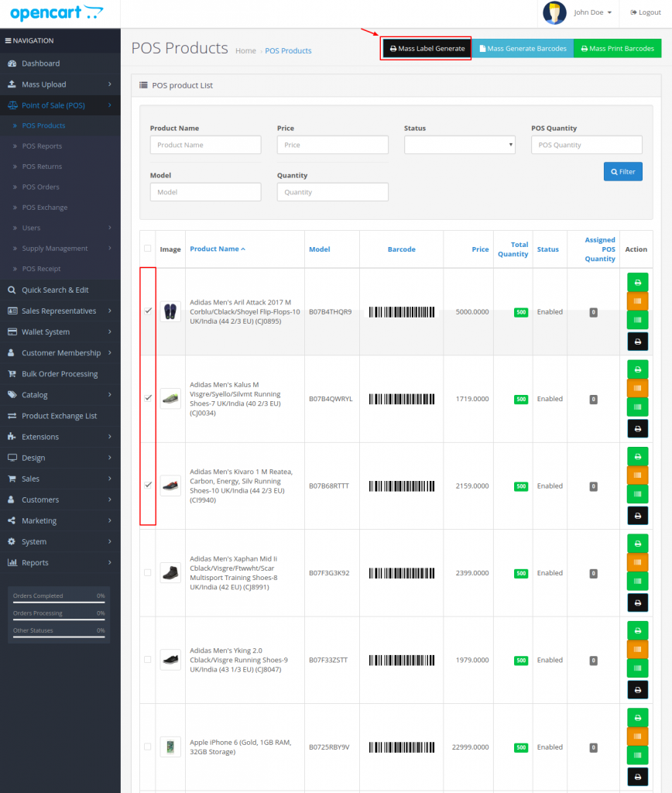Click black print icon in Adidas Yking row
672x793 pixels.
click(638, 689)
